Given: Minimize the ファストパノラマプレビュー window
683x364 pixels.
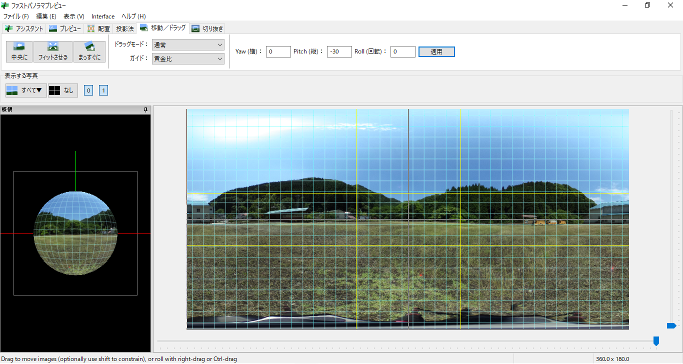Looking at the screenshot, I should [625, 6].
